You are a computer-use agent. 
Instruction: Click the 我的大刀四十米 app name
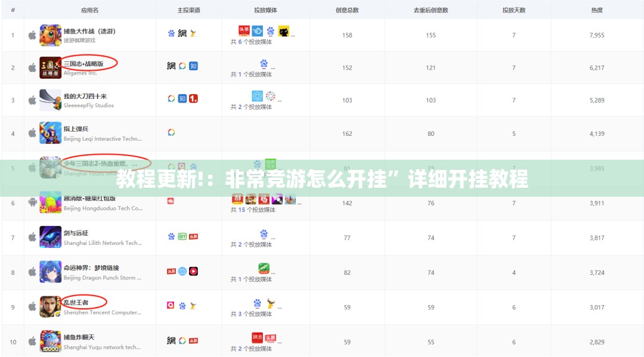(85, 97)
